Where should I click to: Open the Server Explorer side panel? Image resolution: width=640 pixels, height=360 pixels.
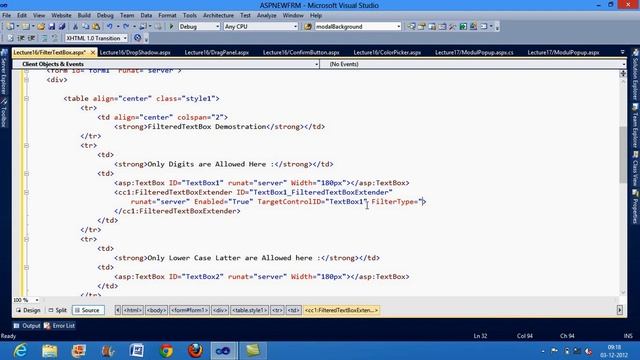click(4, 72)
